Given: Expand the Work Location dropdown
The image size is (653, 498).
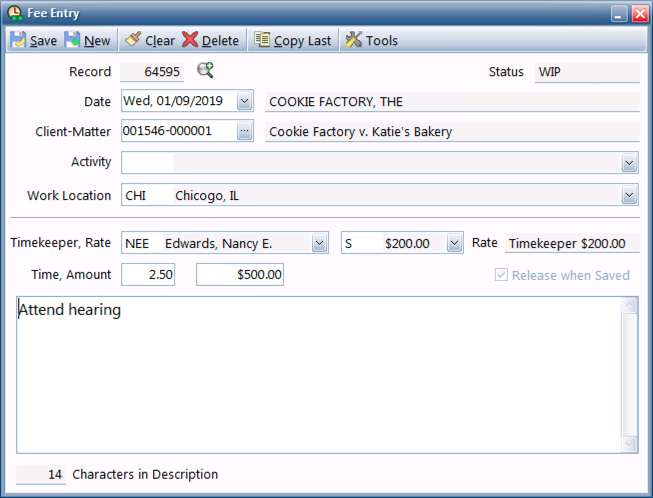Looking at the screenshot, I should 629,196.
